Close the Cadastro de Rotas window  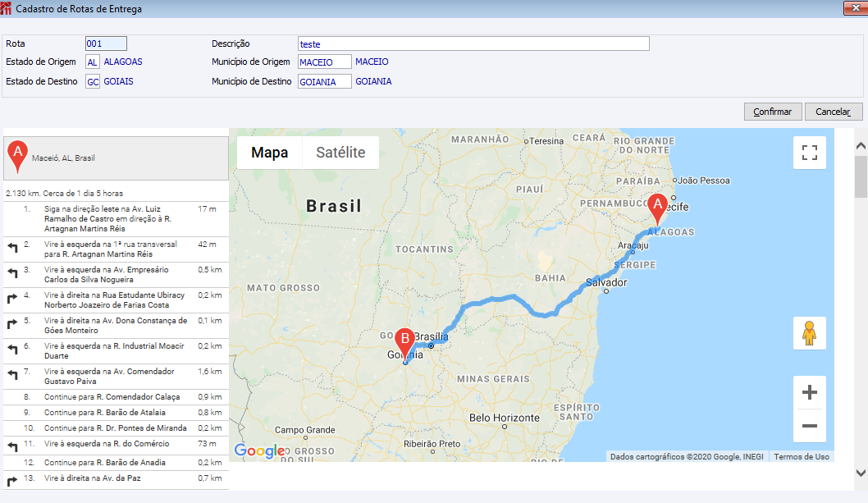[x=855, y=7]
